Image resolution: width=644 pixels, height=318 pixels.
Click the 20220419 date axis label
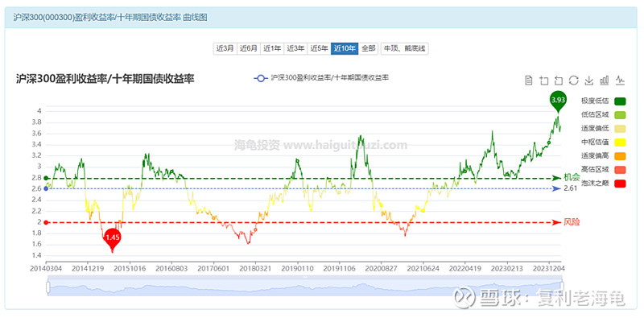(465, 268)
